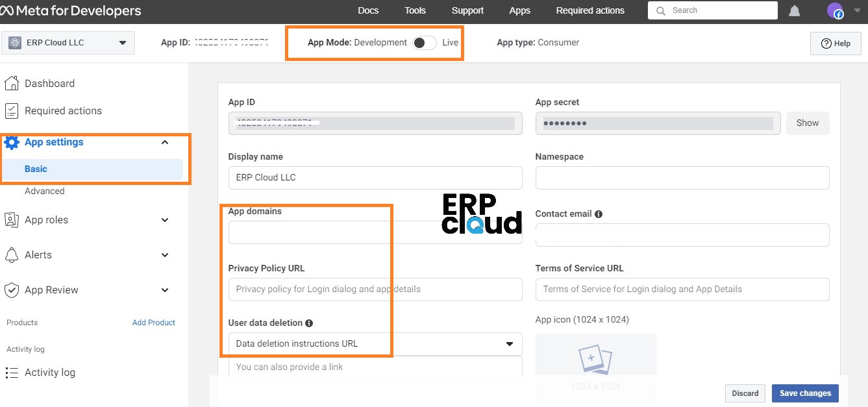Click the Dashboard home icon

12,83
